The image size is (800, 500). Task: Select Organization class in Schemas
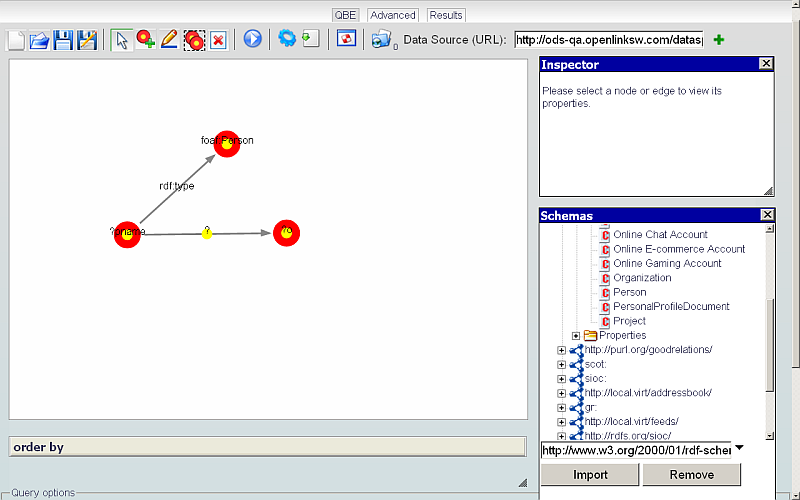click(642, 278)
